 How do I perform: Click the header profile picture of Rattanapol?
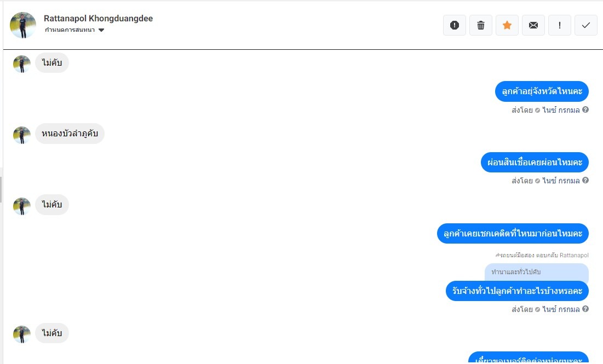(x=22, y=25)
